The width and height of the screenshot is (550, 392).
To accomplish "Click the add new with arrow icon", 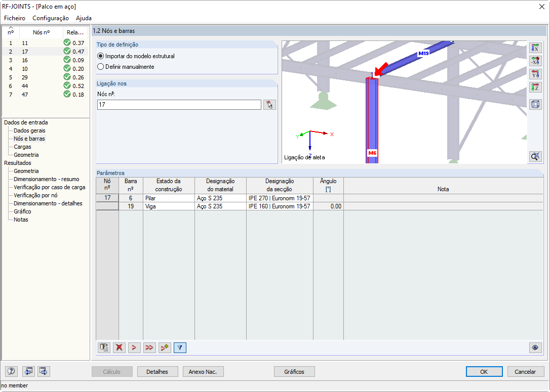I will pyautogui.click(x=165, y=347).
